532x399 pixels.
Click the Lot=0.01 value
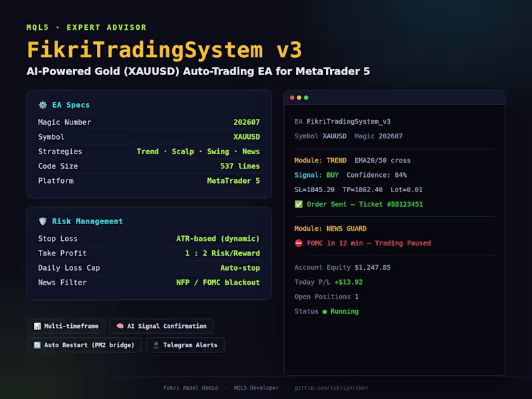coord(406,190)
